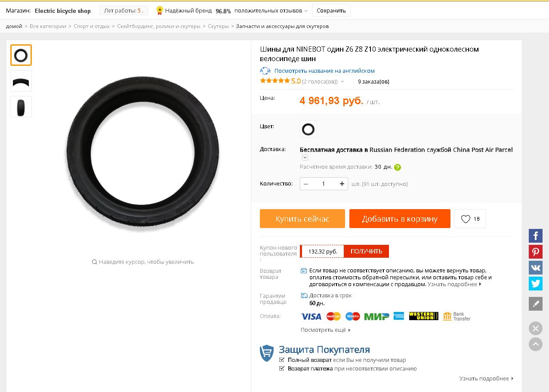Image resolution: width=549 pixels, height=392 pixels.
Task: Click the pencil feedback icon
Action: [536, 304]
